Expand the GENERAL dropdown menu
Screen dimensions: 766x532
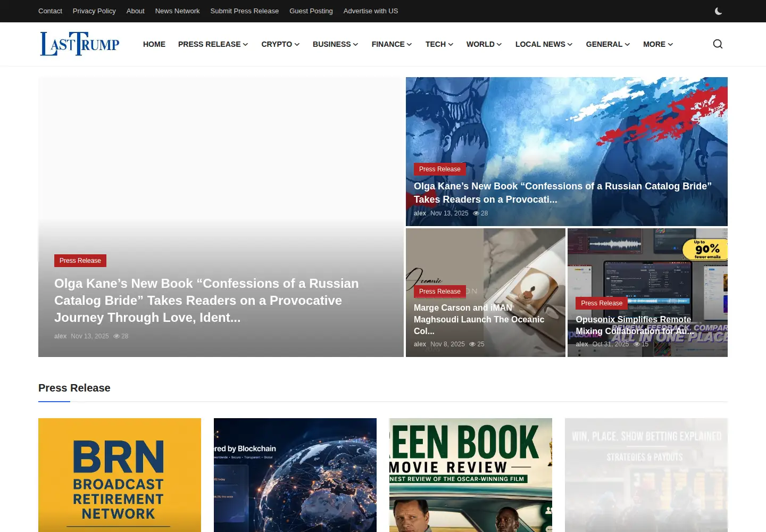coord(608,44)
